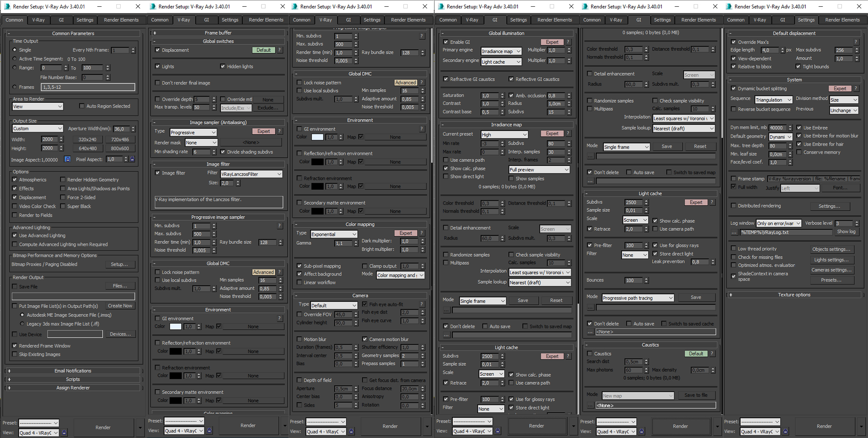Click Refraction environment color swatch in Camera rollout window
The image size is (868, 438).
click(x=317, y=186)
